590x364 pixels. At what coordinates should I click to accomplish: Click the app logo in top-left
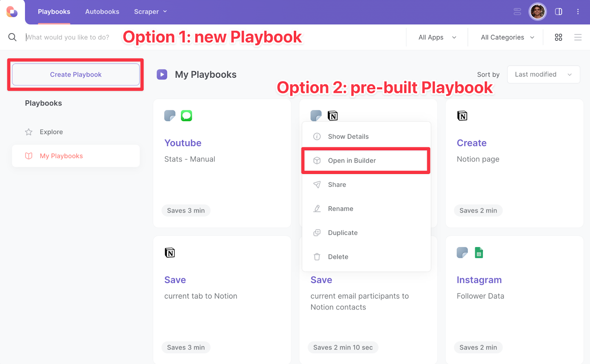pos(12,12)
